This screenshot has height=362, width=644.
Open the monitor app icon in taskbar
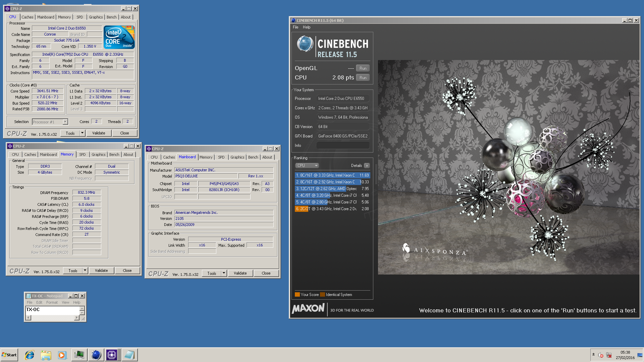pyautogui.click(x=79, y=355)
